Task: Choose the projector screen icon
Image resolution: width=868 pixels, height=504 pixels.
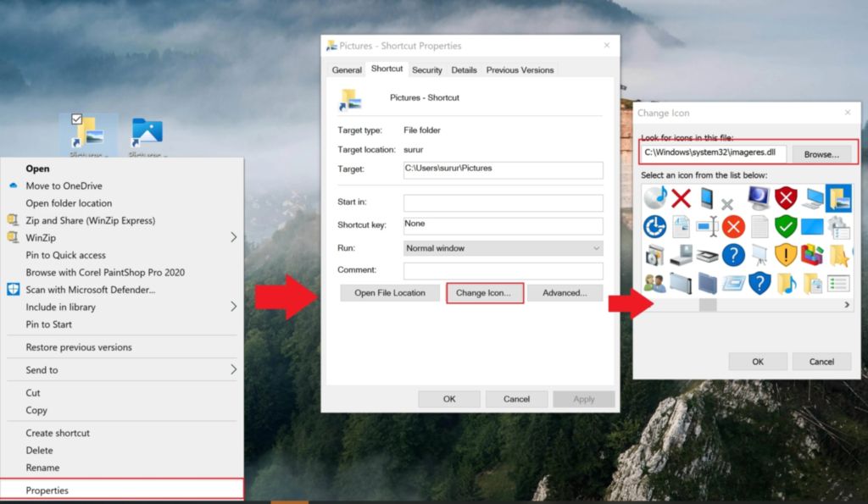Action: point(759,255)
